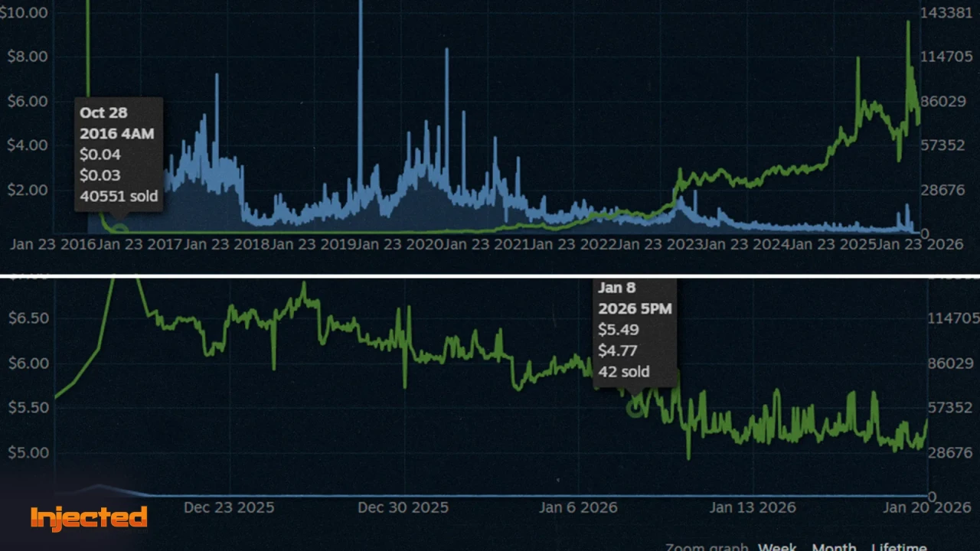This screenshot has height=551, width=980.
Task: Click the 'Jan 23 2023' date label
Action: pyautogui.click(x=660, y=245)
